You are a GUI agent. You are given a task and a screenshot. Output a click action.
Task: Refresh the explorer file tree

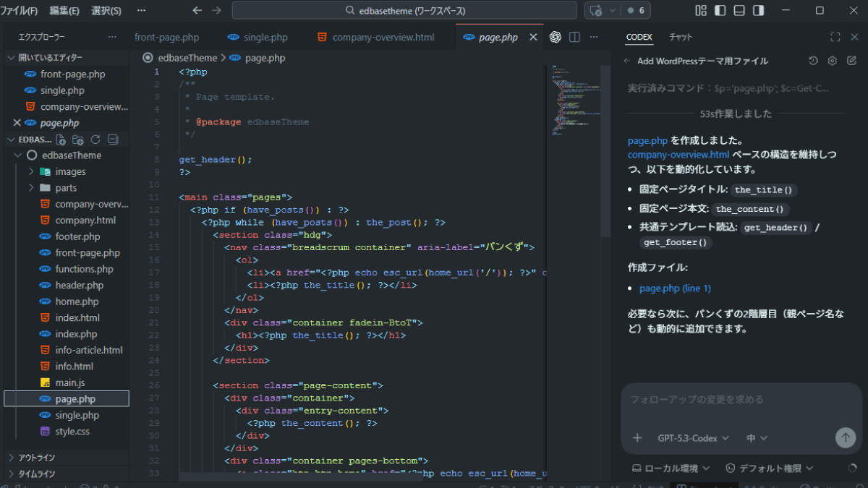[95, 140]
